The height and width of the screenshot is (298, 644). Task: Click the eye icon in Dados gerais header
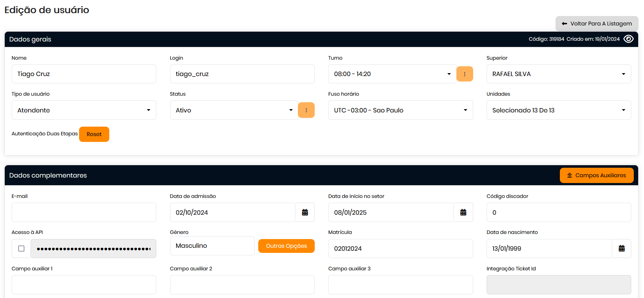(x=628, y=39)
